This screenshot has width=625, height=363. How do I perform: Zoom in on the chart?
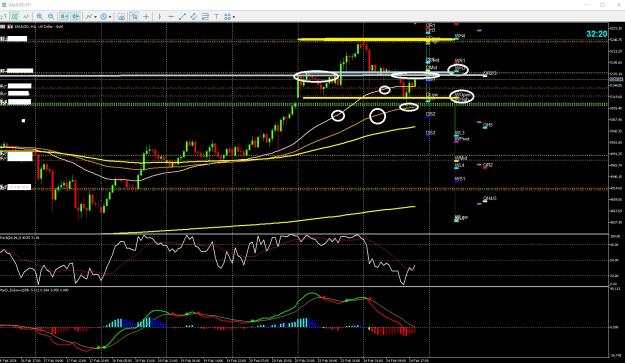[x=39, y=17]
